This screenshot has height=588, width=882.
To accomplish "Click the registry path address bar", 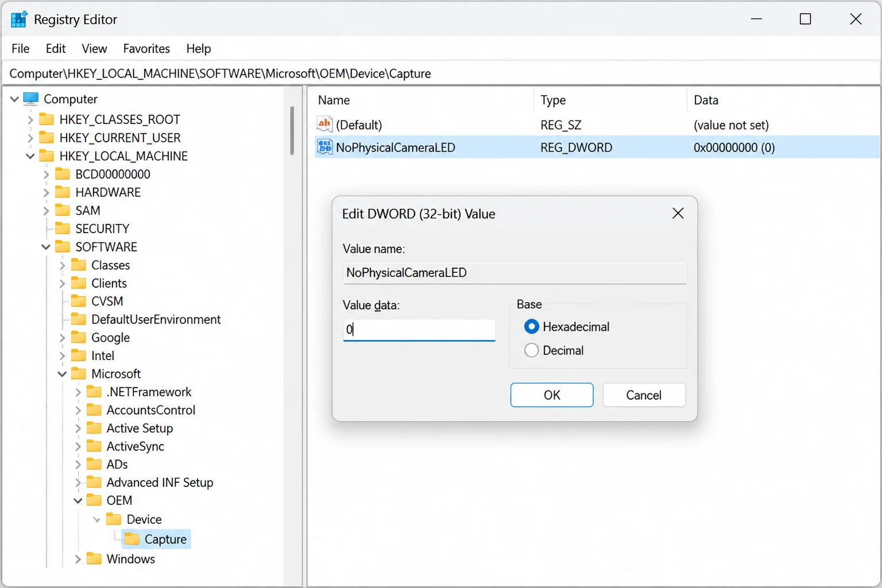I will tap(441, 73).
